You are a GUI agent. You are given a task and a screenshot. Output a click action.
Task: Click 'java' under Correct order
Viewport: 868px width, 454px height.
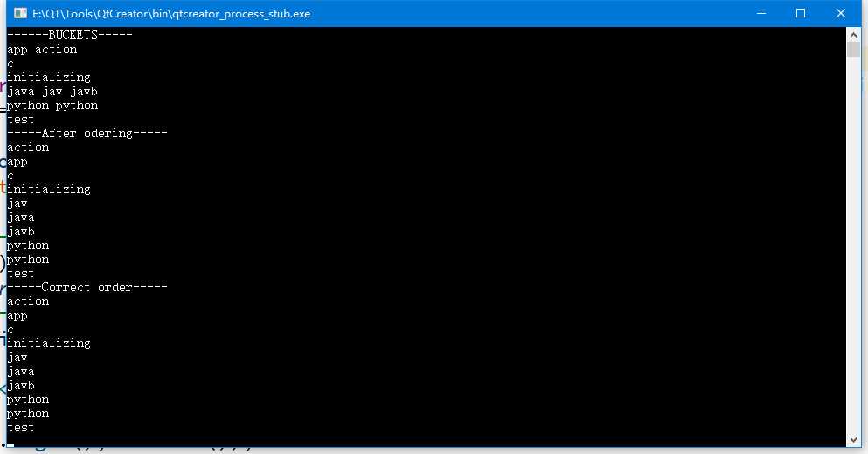(x=21, y=372)
